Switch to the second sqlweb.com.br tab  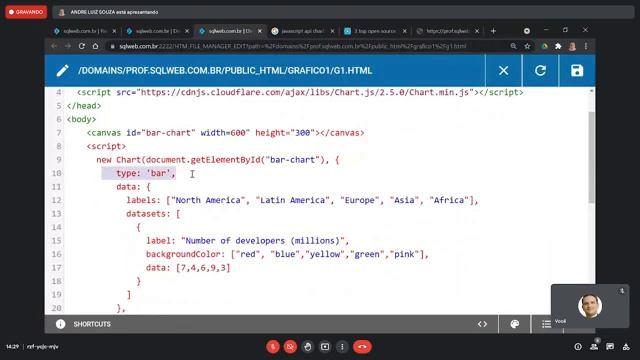(158, 31)
